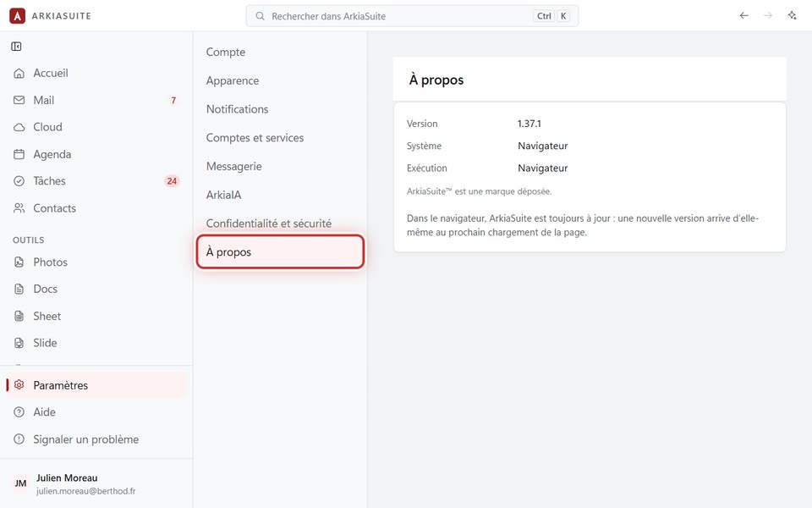Screen dimensions: 812x508
Task: Open Mail from the sidebar
Action: [96, 100]
